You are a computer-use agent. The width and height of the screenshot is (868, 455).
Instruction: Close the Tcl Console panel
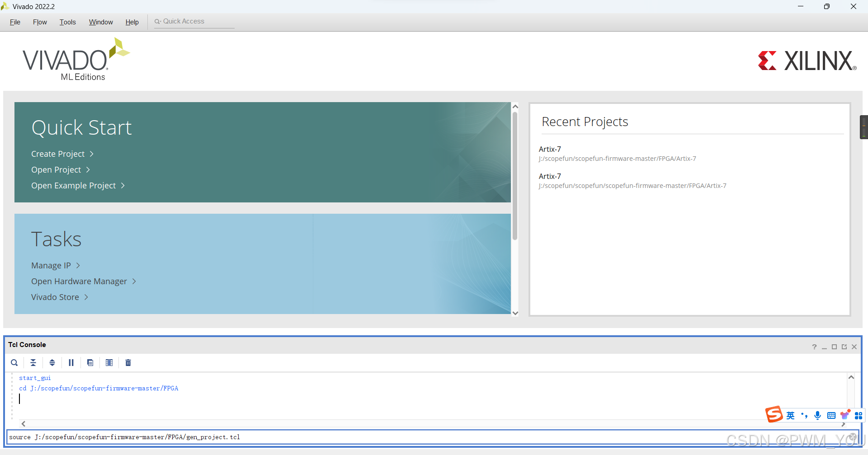[x=854, y=347]
